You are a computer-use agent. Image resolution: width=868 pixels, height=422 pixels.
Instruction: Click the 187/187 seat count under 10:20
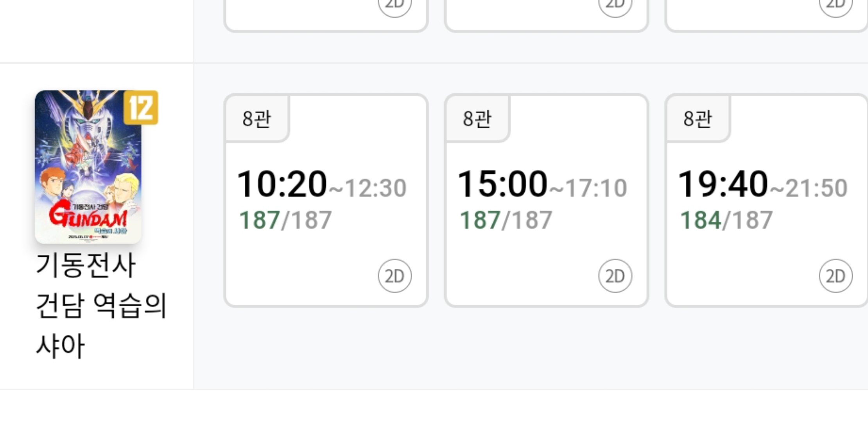coord(285,220)
